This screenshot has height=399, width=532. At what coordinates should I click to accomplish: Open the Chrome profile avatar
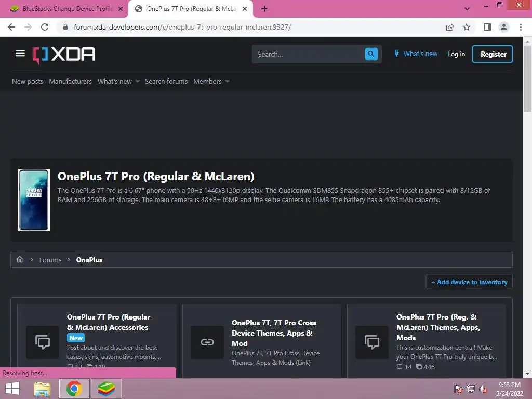click(504, 27)
